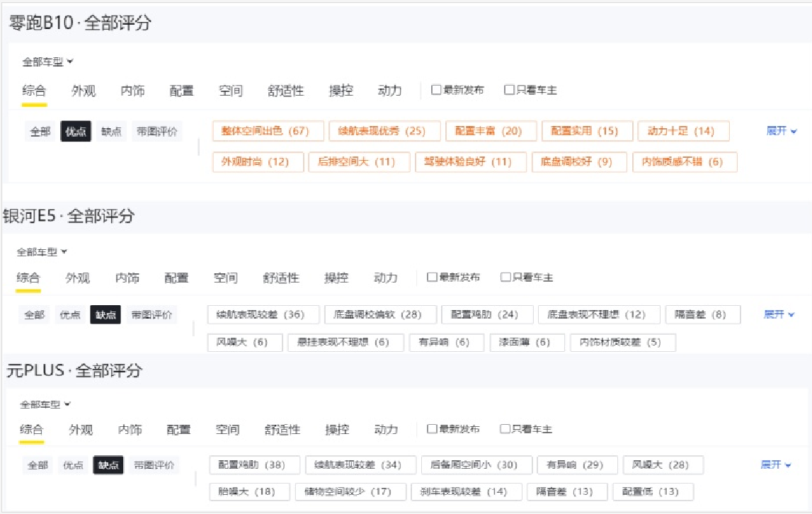This screenshot has width=812, height=514.
Task: Expand 展开 tag list for 元PLUS
Action: [x=776, y=464]
